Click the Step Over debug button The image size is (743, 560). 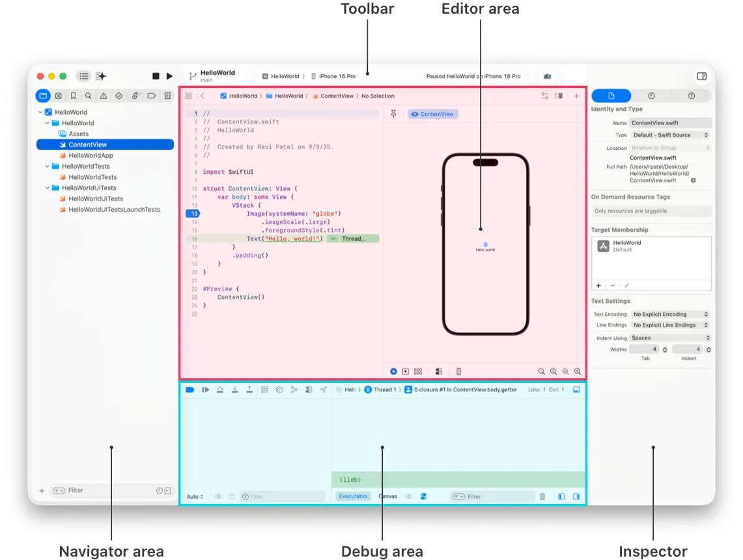point(220,389)
